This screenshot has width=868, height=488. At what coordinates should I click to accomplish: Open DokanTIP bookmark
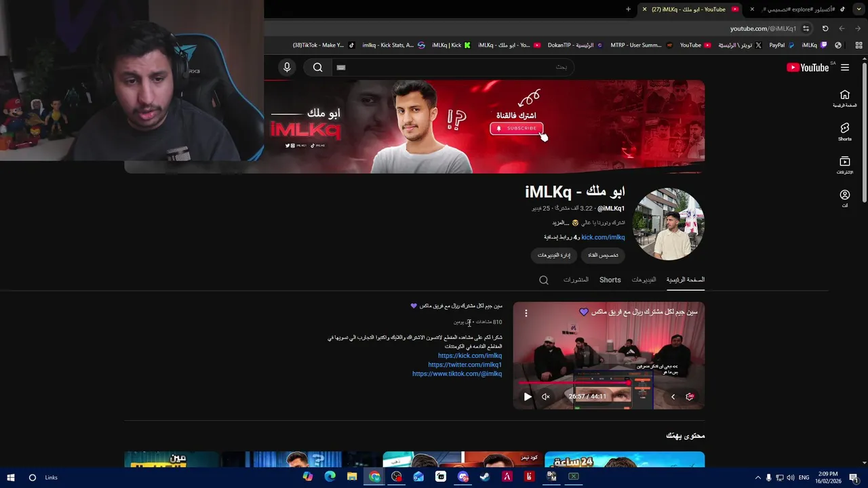(575, 45)
